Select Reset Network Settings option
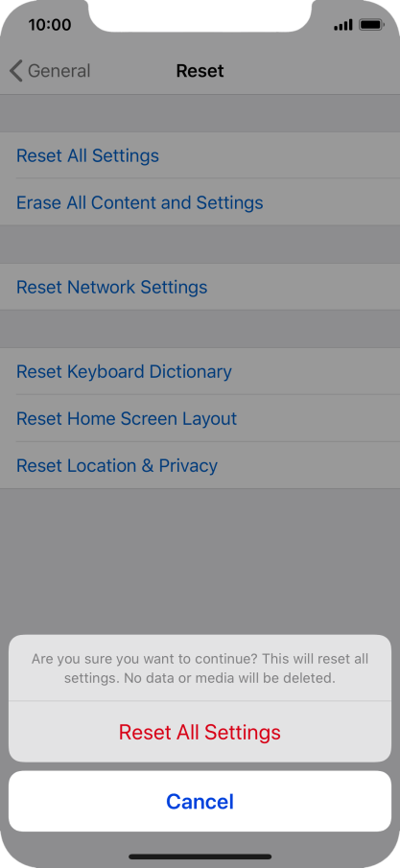The image size is (400, 868). pos(200,287)
